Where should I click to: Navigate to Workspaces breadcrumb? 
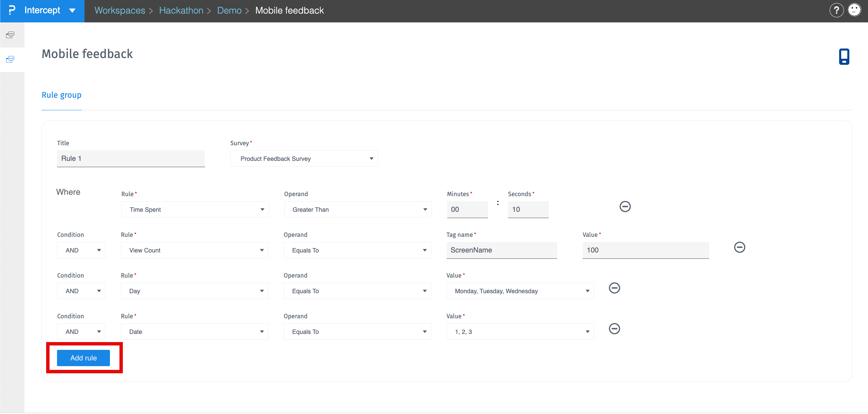120,11
